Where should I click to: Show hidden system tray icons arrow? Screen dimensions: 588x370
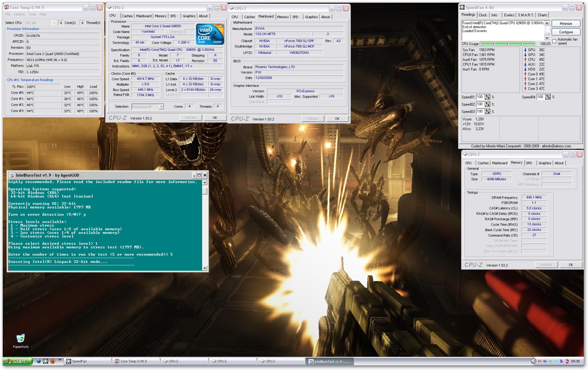[x=533, y=361]
